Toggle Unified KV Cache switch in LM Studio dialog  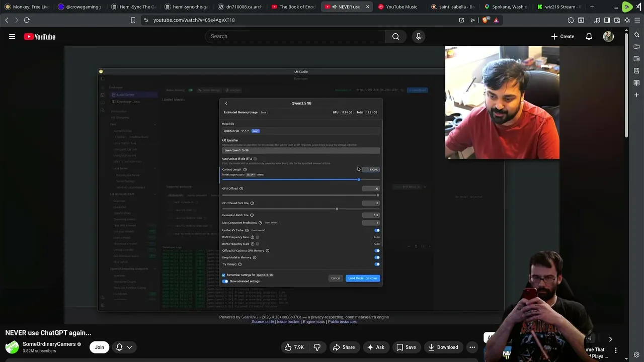[377, 230]
